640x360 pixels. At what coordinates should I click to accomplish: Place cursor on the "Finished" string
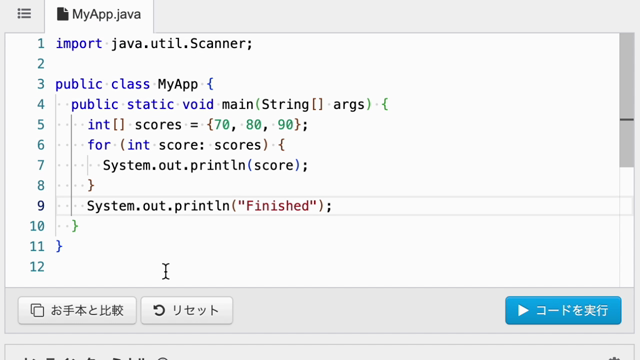click(x=277, y=206)
